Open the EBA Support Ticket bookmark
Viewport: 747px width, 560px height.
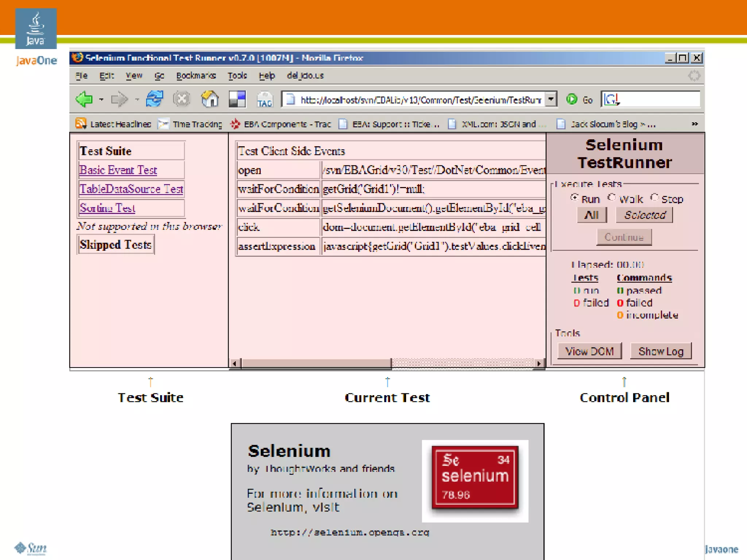click(x=389, y=124)
